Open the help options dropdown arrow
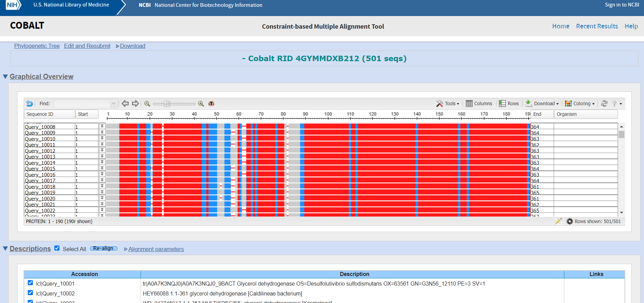Image resolution: width=644 pixels, height=303 pixels. tap(621, 104)
